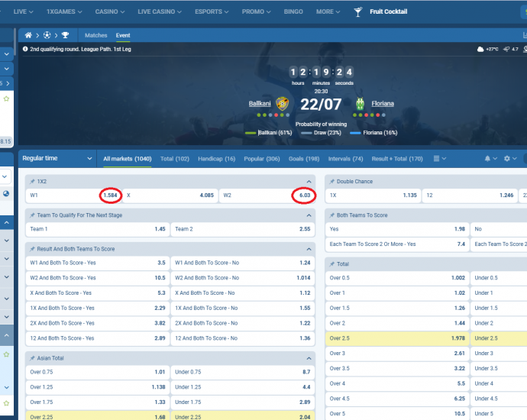Go to BINGO page
The height and width of the screenshot is (420, 527).
click(x=293, y=11)
